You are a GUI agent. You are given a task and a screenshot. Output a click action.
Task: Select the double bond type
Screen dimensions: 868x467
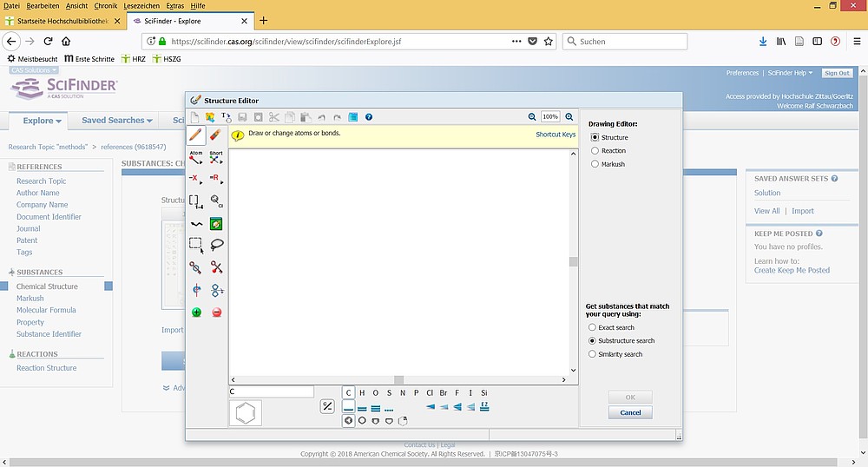(362, 407)
